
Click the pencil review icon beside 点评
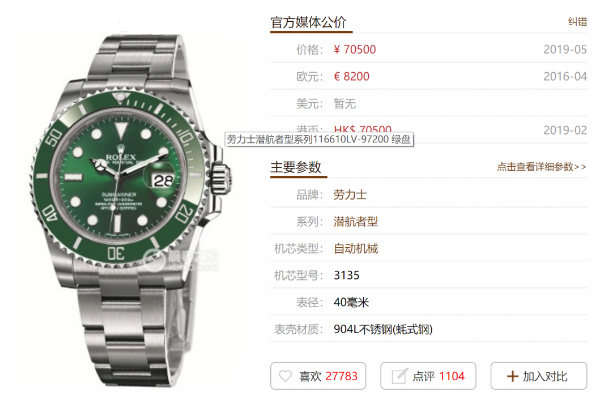pyautogui.click(x=400, y=376)
